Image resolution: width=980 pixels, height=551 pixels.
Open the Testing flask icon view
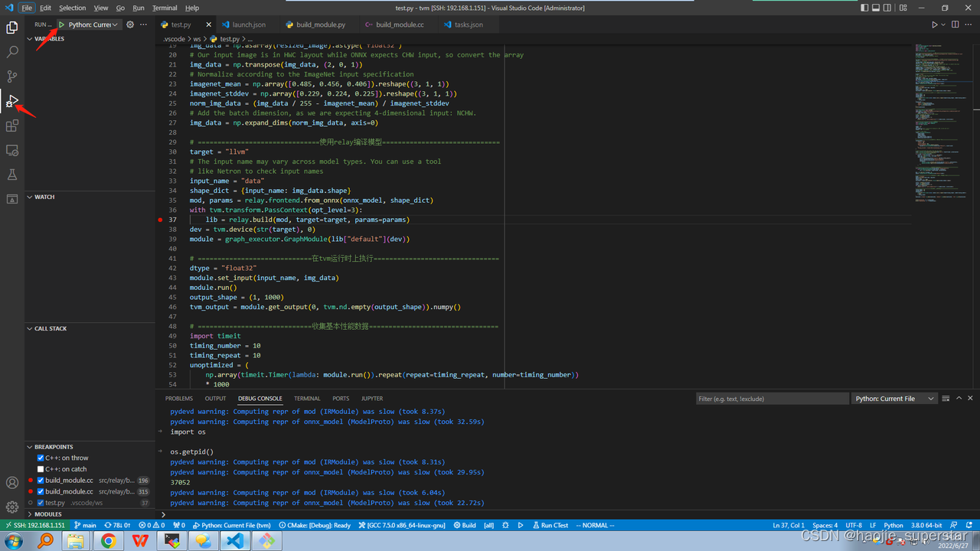[12, 174]
